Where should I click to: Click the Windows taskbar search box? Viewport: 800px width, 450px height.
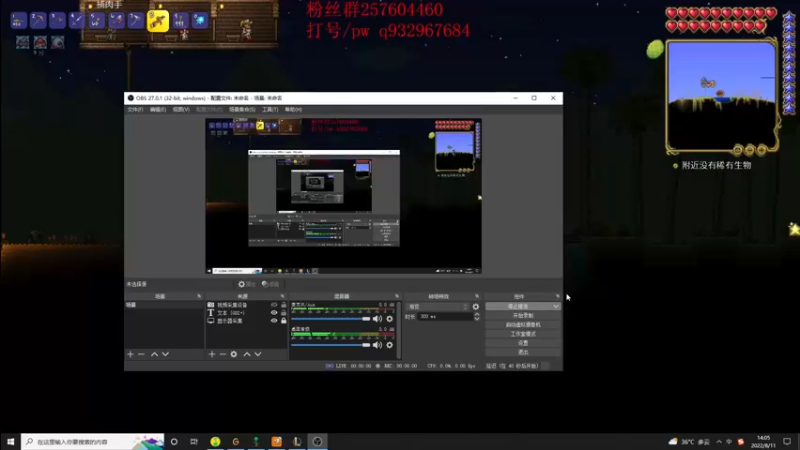click(x=93, y=441)
